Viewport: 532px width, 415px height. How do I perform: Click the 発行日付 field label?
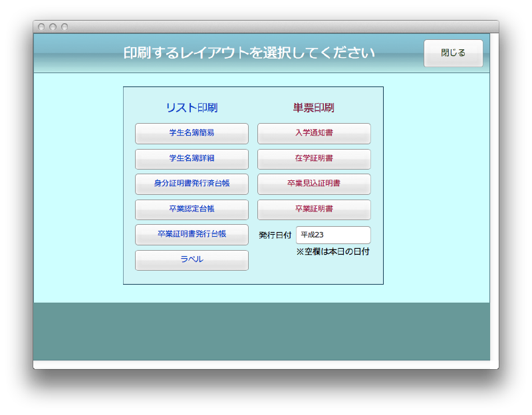click(x=275, y=235)
